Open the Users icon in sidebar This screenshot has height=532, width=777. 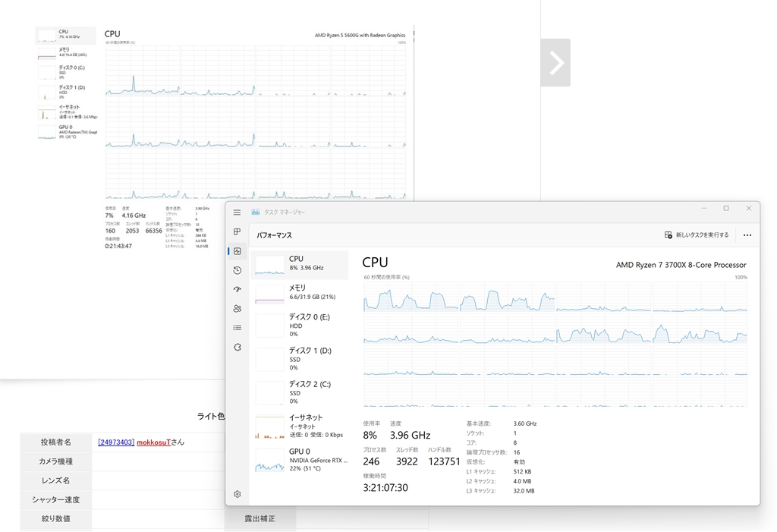click(x=238, y=308)
